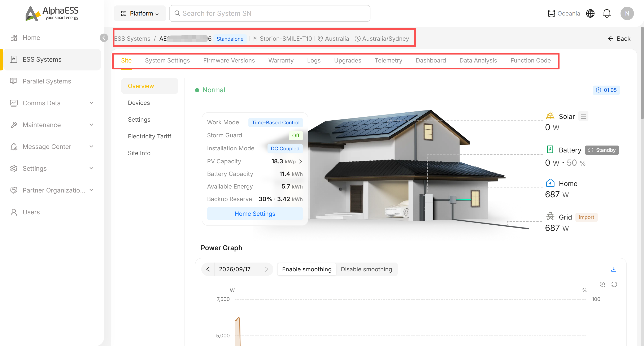The image size is (644, 346).
Task: Expand Maintenance menu
Action: click(91, 125)
